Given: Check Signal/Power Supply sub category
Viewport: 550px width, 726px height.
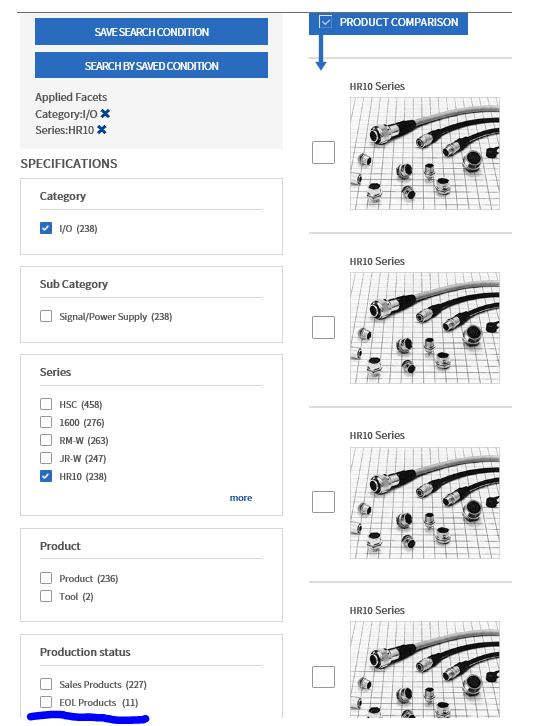Looking at the screenshot, I should pyautogui.click(x=46, y=316).
